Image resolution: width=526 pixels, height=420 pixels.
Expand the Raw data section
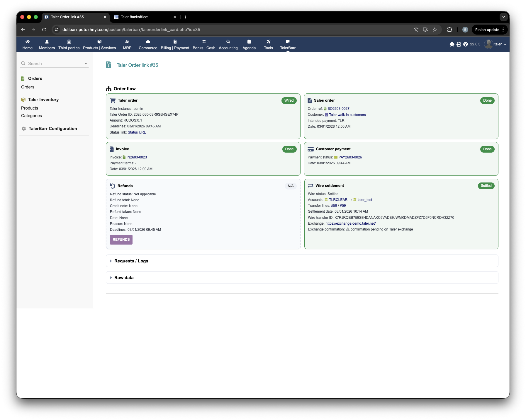(x=124, y=278)
